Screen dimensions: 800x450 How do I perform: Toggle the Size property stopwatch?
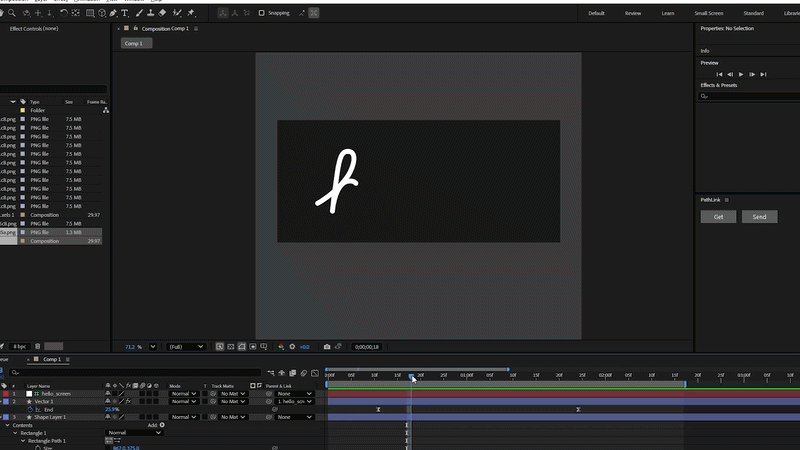(38, 448)
